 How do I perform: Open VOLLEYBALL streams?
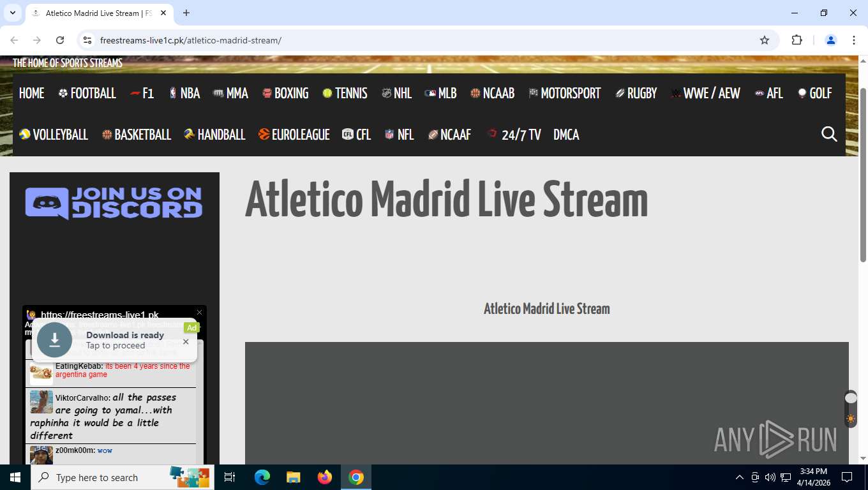coord(54,135)
